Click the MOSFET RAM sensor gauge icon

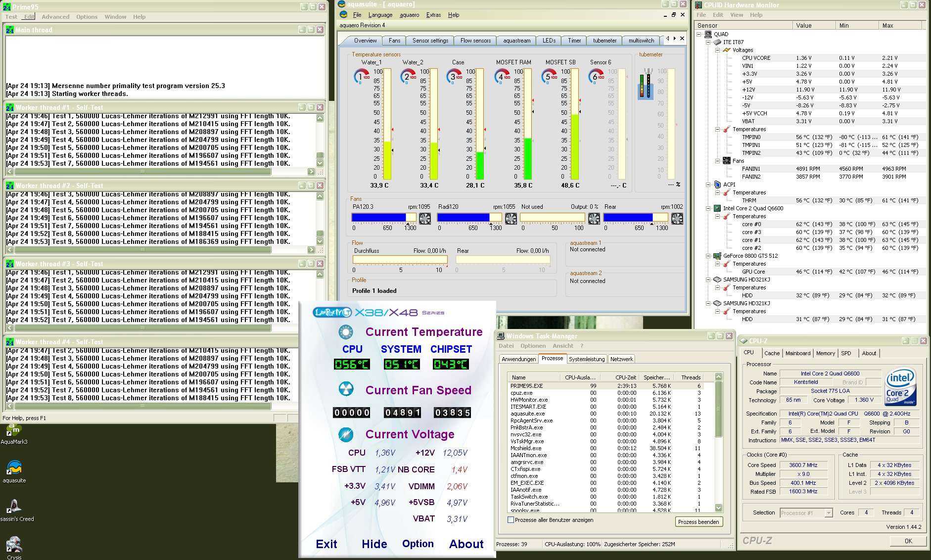[x=502, y=77]
